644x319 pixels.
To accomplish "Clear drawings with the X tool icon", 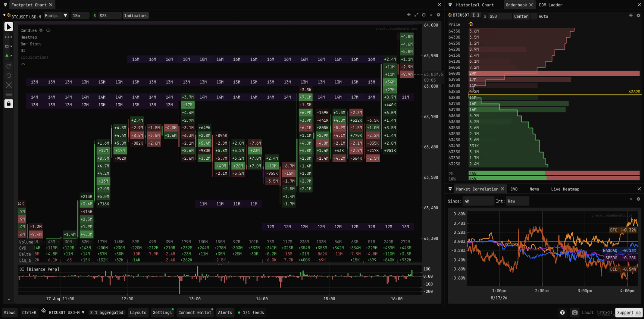I will click(9, 85).
